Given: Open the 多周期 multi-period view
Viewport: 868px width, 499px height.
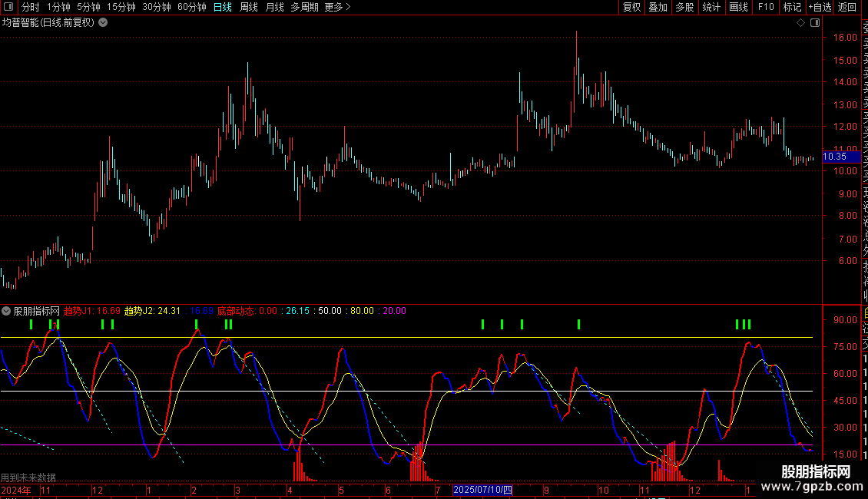Looking at the screenshot, I should (x=305, y=7).
